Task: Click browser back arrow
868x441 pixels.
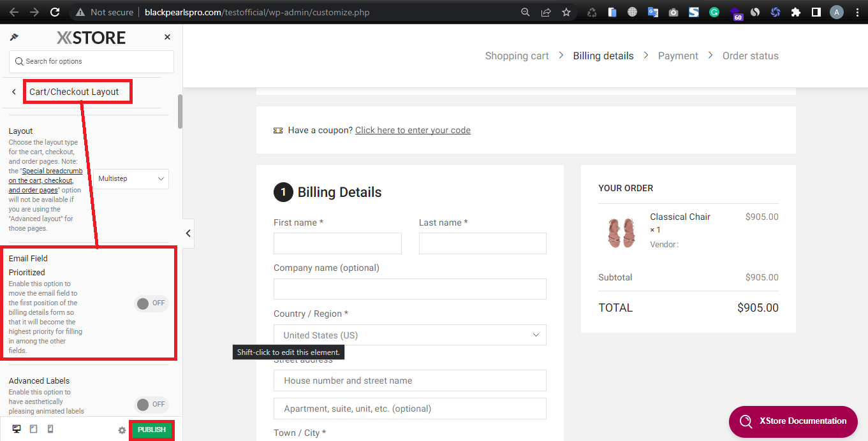Action: [x=14, y=12]
